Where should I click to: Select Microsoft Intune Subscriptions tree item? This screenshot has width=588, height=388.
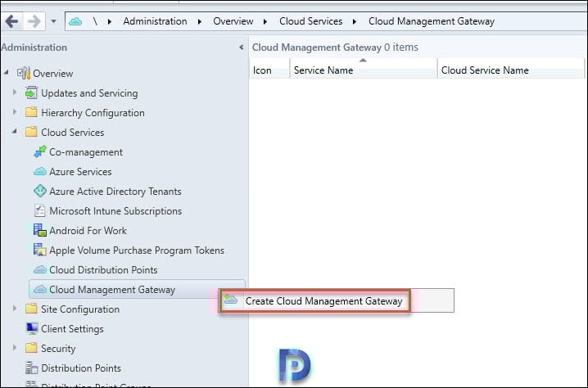coord(115,211)
